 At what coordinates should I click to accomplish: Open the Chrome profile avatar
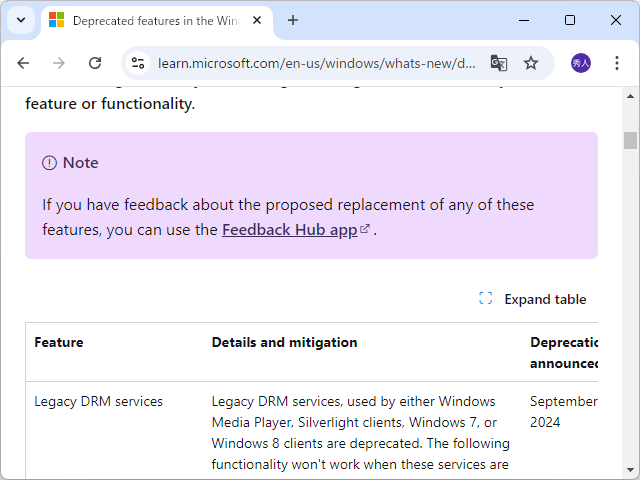(x=580, y=63)
